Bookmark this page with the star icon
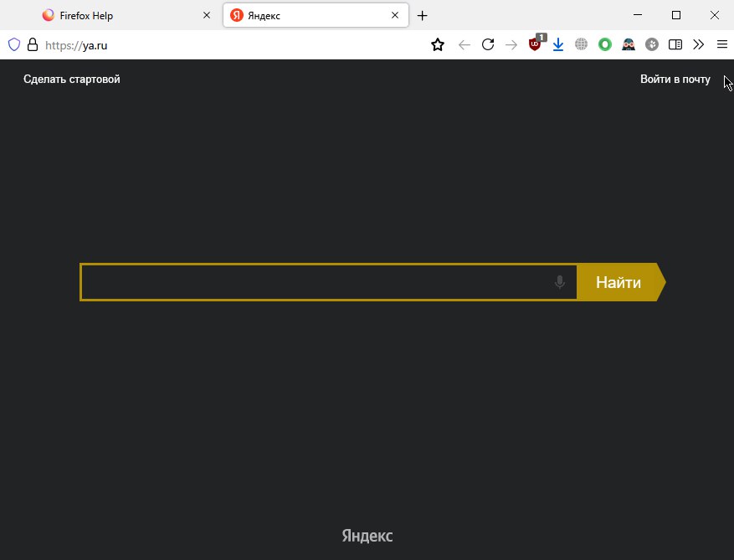The image size is (734, 560). click(x=438, y=45)
